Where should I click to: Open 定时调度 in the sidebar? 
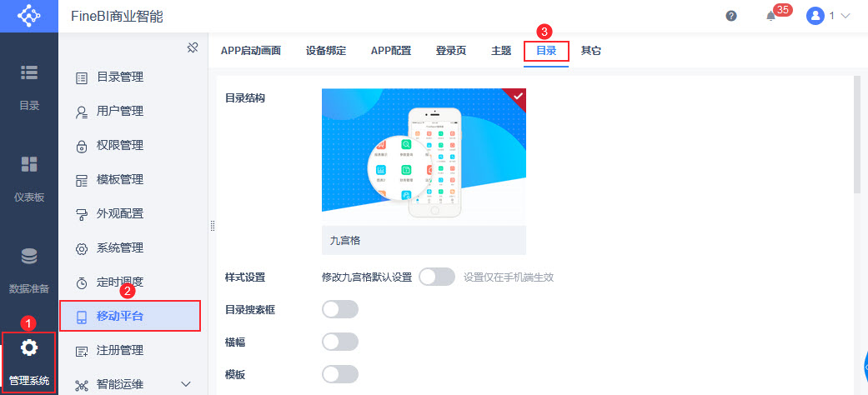point(120,282)
